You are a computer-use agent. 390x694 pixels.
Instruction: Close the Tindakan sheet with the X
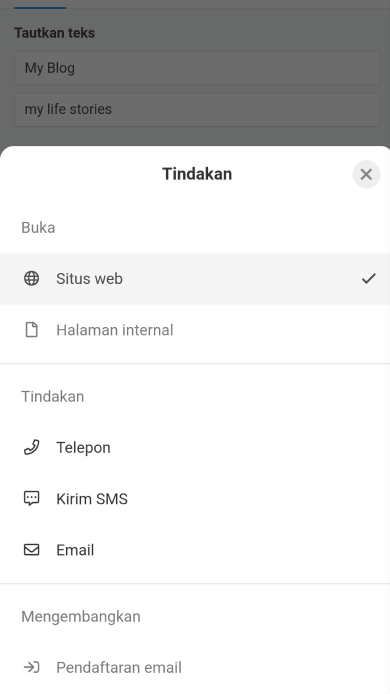pyautogui.click(x=366, y=174)
